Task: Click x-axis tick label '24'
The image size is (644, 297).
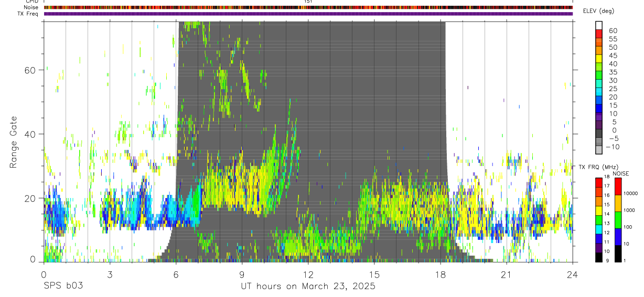Action: [x=572, y=274]
